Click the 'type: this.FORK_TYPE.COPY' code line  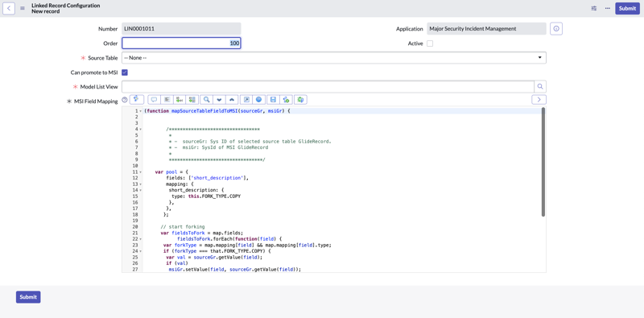(x=206, y=196)
